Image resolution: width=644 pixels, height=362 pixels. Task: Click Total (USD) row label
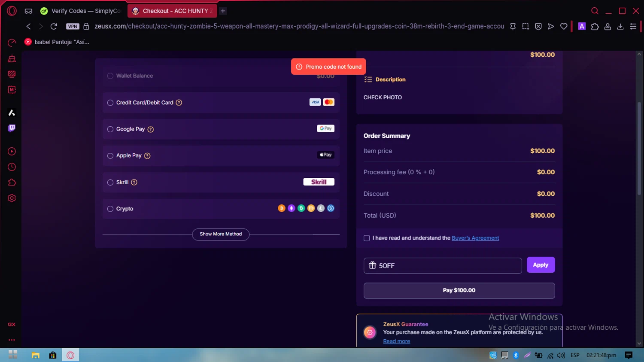tap(380, 216)
